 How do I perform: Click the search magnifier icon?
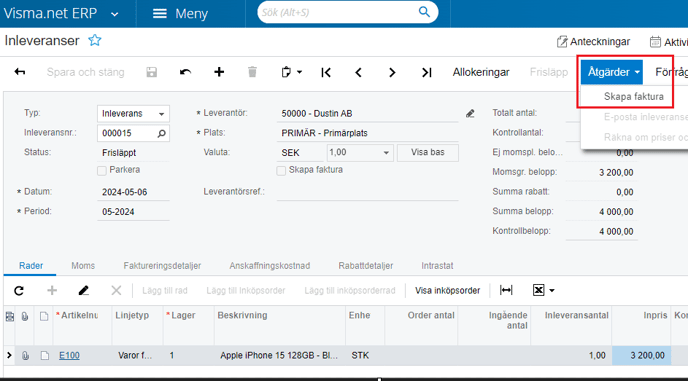tap(424, 12)
